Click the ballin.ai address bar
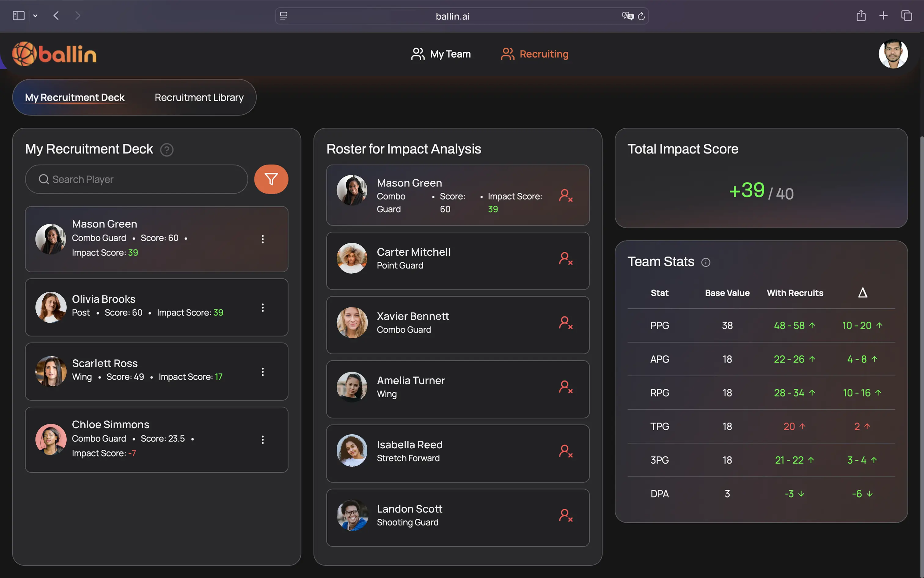This screenshot has height=578, width=924. tap(462, 16)
